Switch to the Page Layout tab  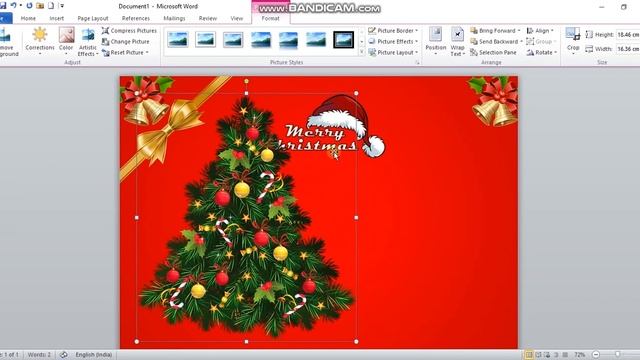pos(93,18)
